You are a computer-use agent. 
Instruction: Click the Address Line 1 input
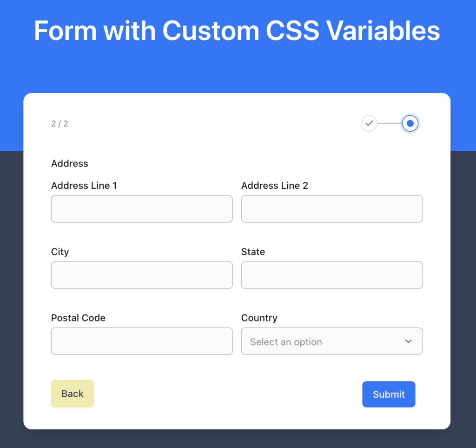(x=141, y=209)
